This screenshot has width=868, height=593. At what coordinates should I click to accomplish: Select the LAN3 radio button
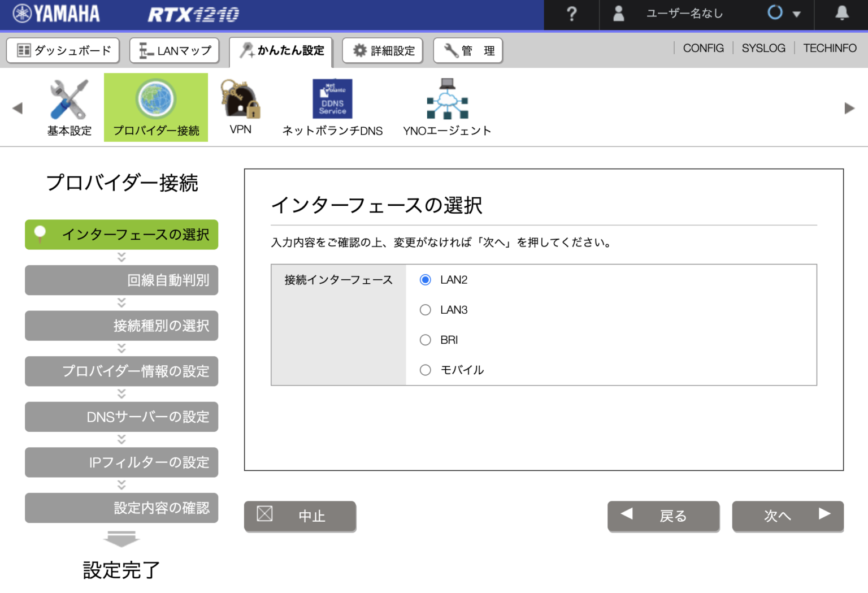point(426,310)
